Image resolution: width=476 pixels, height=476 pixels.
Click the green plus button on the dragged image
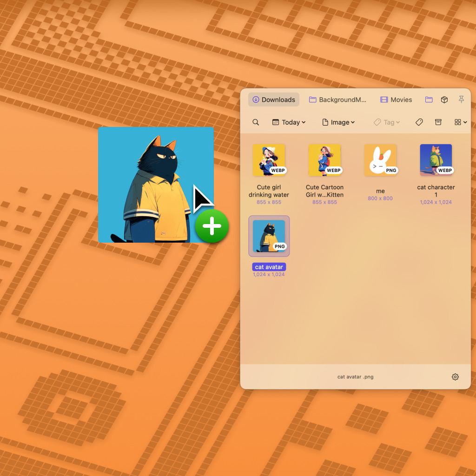point(212,226)
